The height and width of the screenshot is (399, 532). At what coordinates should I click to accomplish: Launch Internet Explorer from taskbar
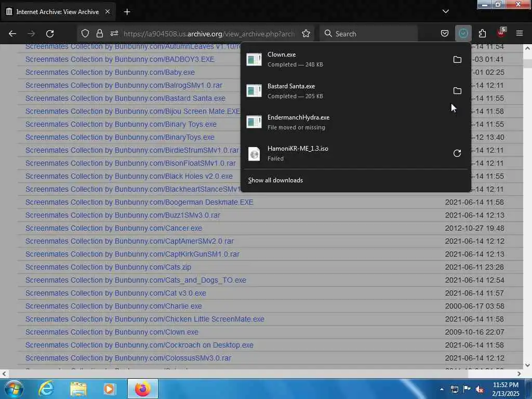click(x=46, y=389)
